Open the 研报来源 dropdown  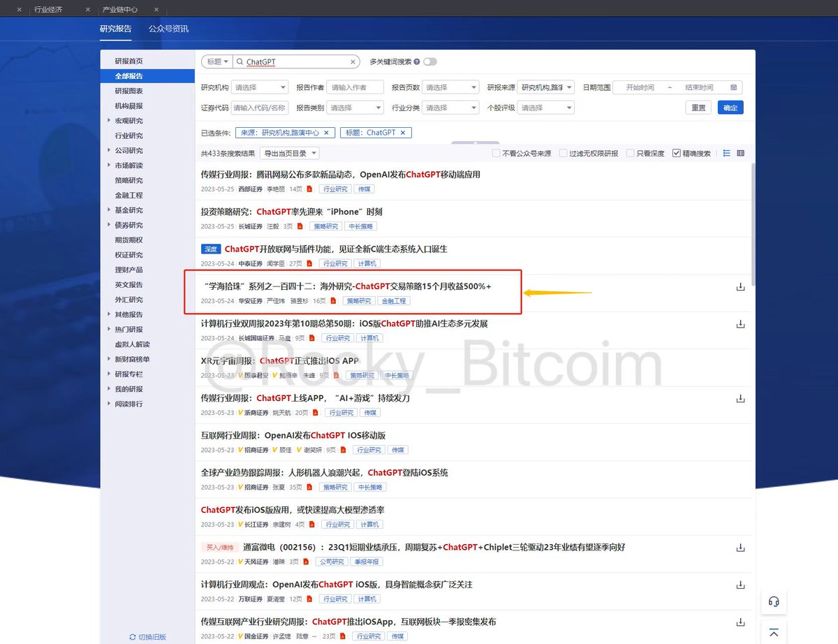point(546,88)
